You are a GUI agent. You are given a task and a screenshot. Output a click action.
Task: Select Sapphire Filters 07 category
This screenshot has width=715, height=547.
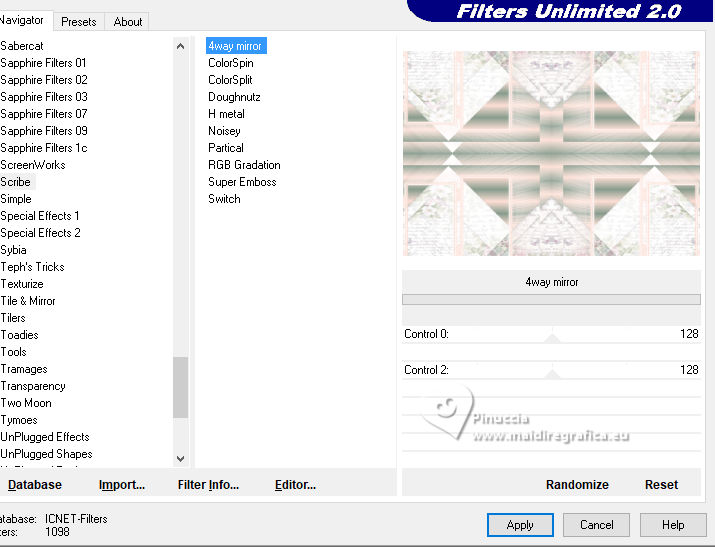coord(44,114)
